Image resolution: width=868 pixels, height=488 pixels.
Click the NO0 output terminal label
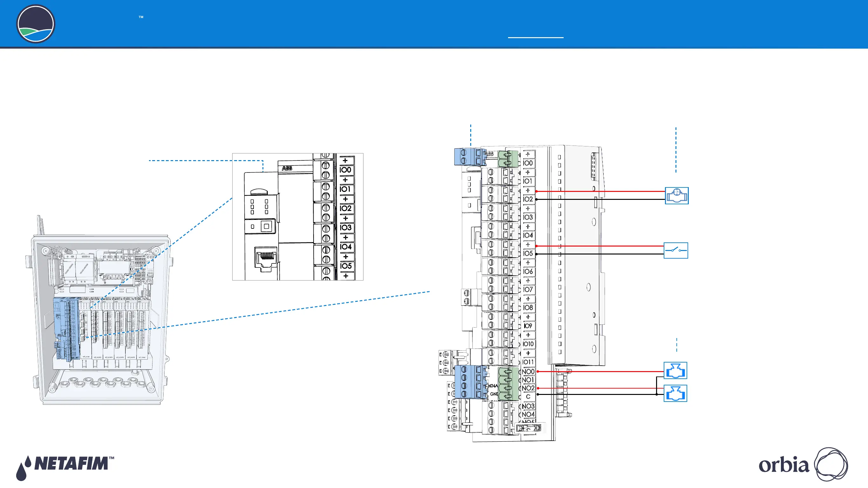(528, 372)
